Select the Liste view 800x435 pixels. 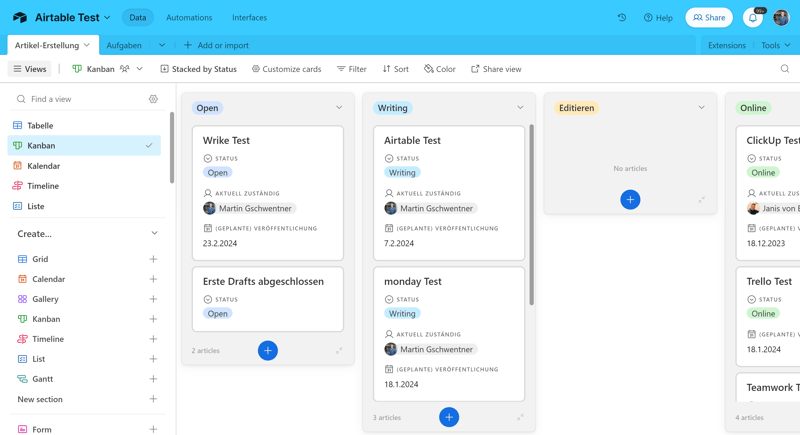click(84, 206)
